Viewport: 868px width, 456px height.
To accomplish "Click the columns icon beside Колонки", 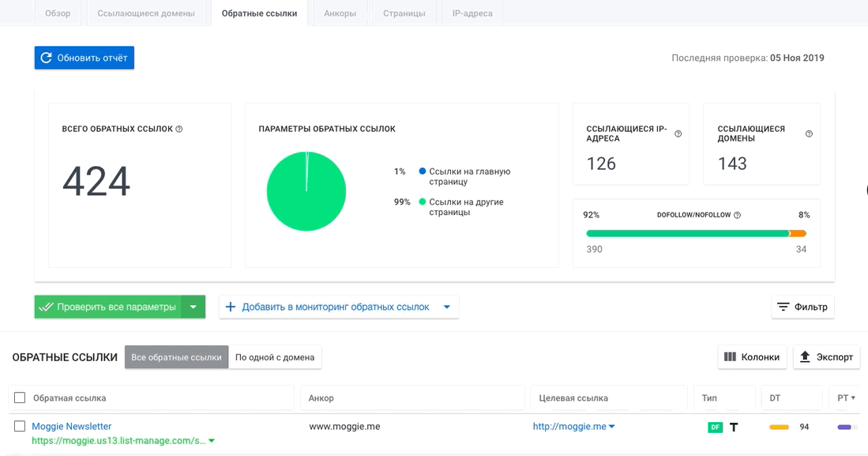I will (730, 357).
